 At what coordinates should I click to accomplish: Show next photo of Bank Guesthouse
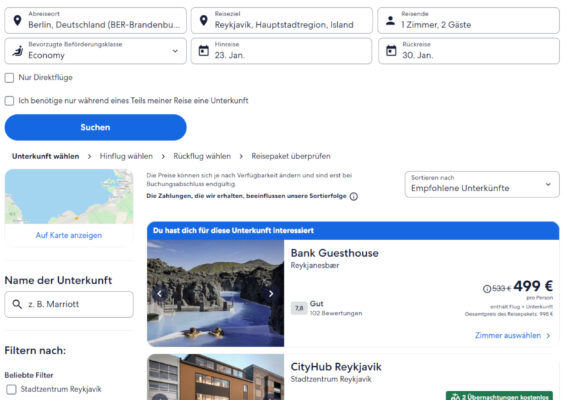coord(271,294)
